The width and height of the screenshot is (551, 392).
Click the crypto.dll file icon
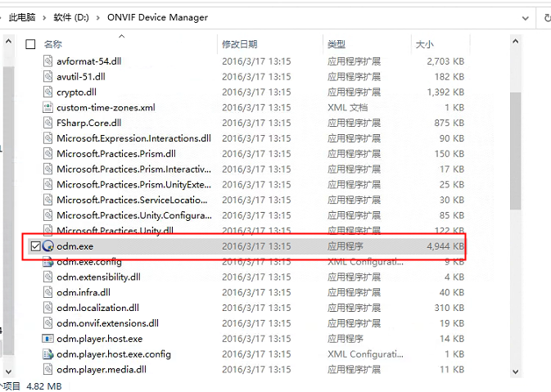click(47, 92)
